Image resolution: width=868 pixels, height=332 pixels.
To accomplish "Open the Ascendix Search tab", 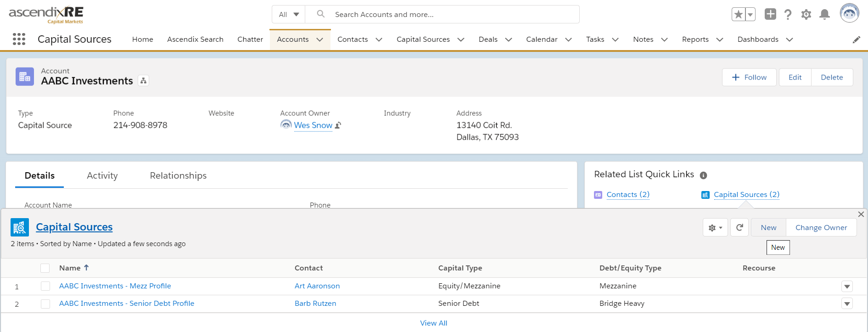I will (x=195, y=39).
